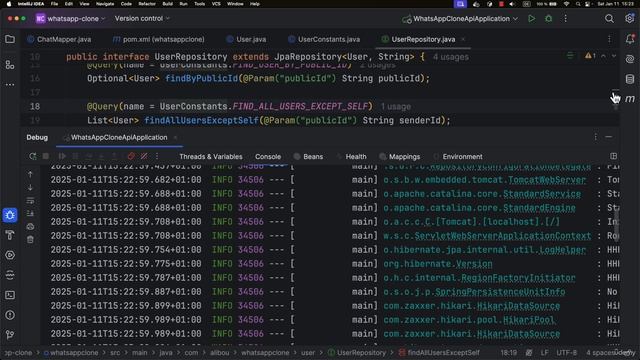Open the Structure tool window icon

click(x=10, y=64)
